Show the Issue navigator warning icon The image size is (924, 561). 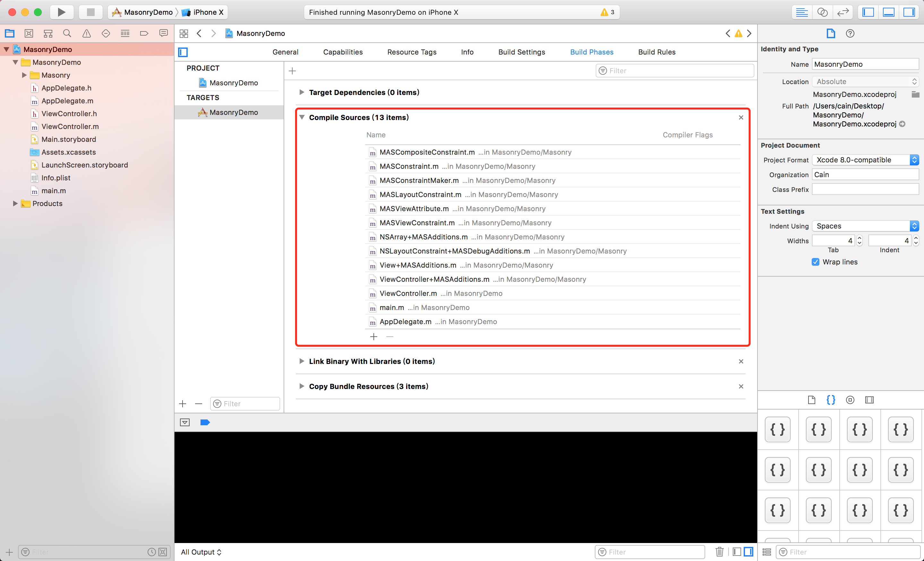click(x=87, y=33)
